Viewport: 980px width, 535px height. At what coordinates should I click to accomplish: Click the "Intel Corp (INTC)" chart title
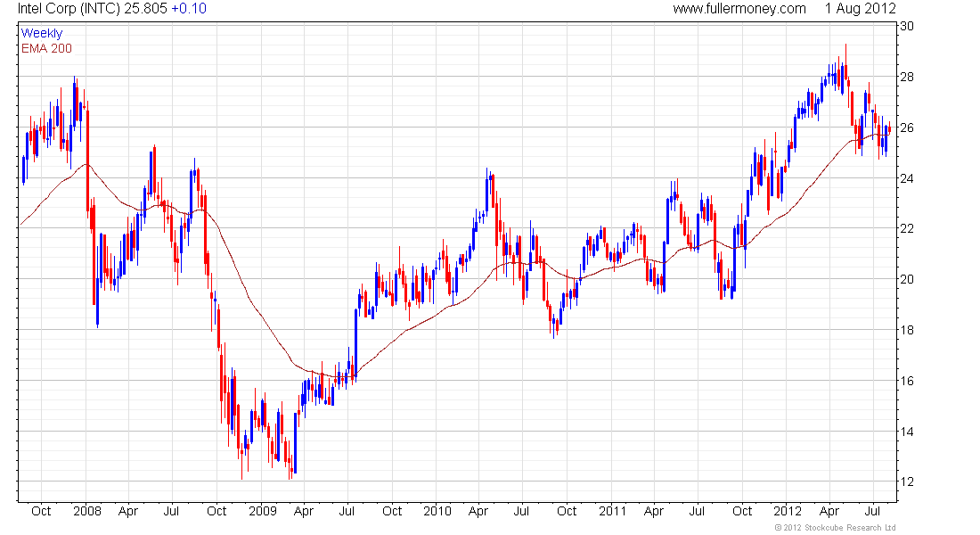point(69,9)
